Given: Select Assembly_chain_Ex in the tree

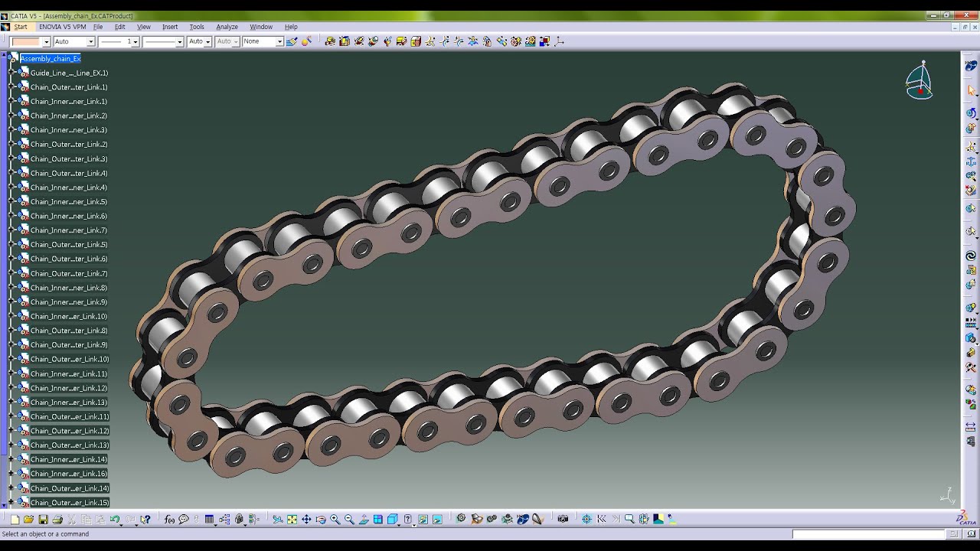Looking at the screenshot, I should pos(50,59).
